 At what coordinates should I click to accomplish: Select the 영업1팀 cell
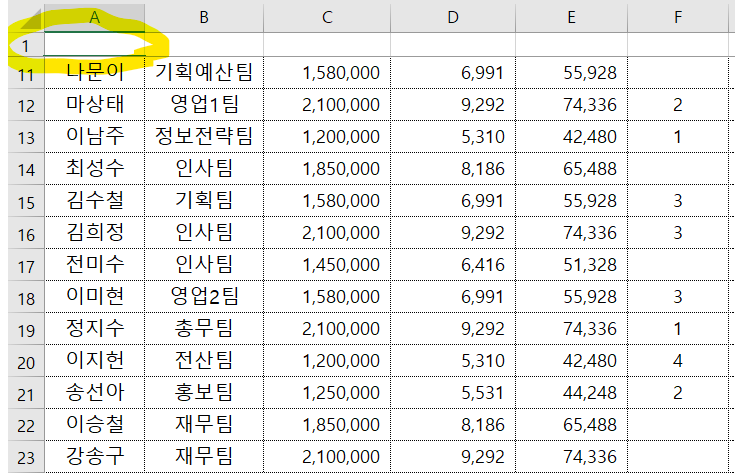204,105
